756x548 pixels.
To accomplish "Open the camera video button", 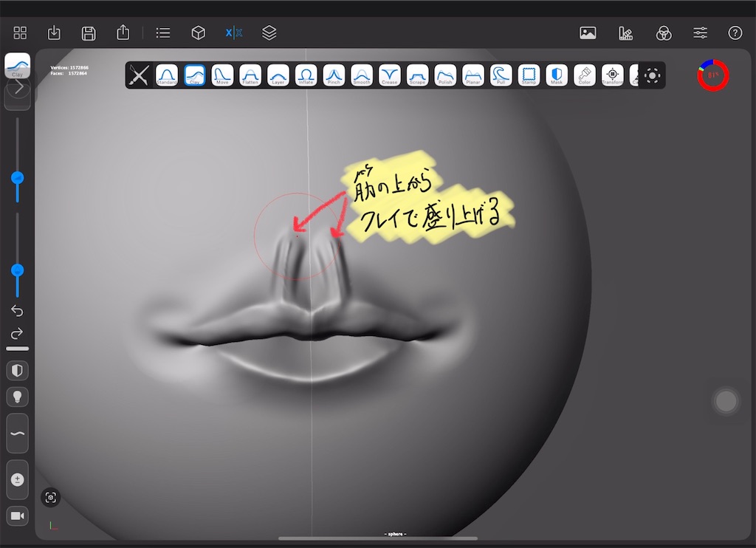I will point(18,516).
